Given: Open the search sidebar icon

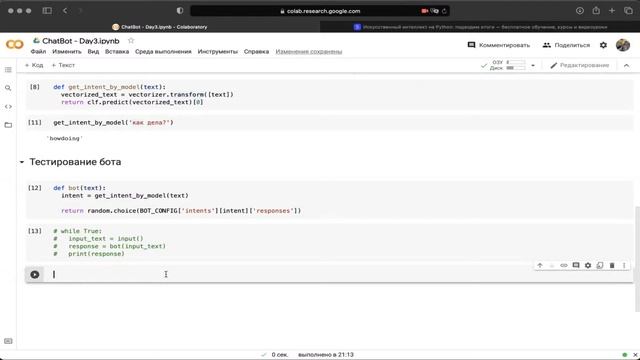Looking at the screenshot, I should (8, 88).
